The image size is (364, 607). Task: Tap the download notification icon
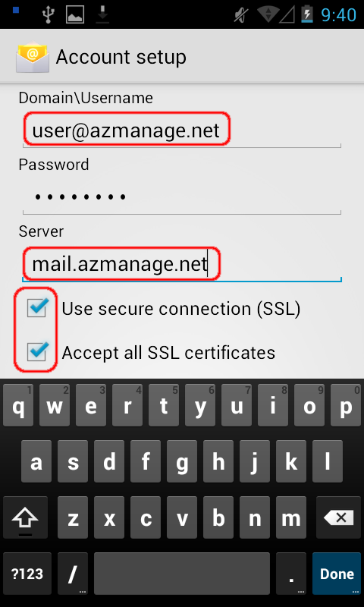click(x=102, y=14)
